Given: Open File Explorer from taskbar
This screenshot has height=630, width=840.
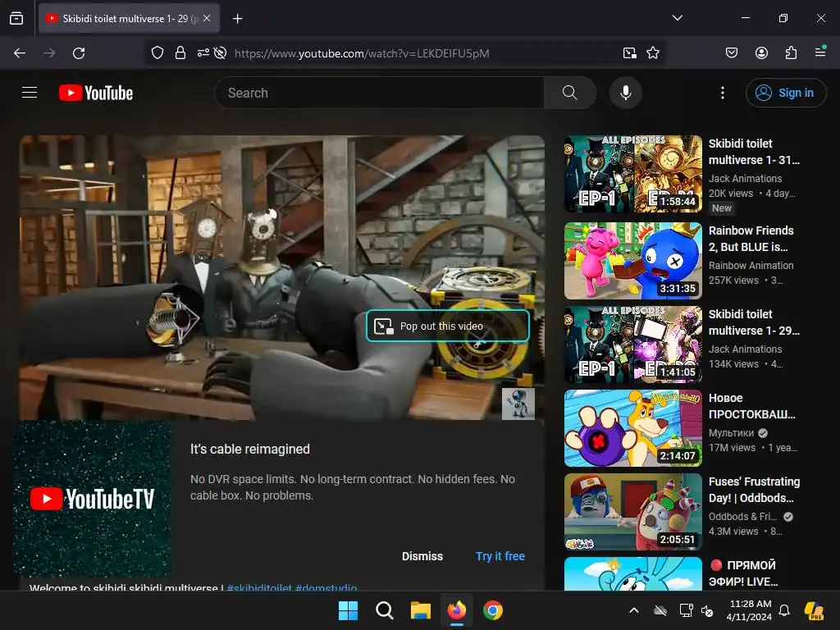Looking at the screenshot, I should pyautogui.click(x=421, y=610).
